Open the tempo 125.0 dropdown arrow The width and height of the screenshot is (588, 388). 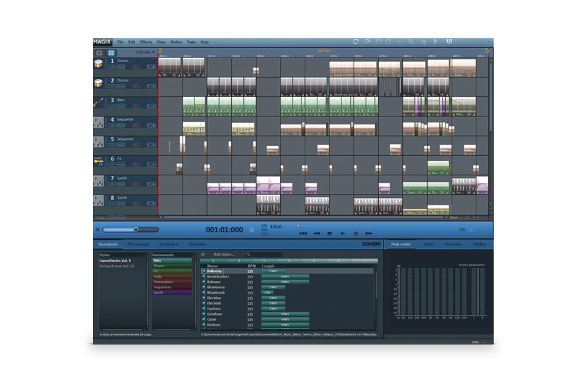tap(285, 227)
